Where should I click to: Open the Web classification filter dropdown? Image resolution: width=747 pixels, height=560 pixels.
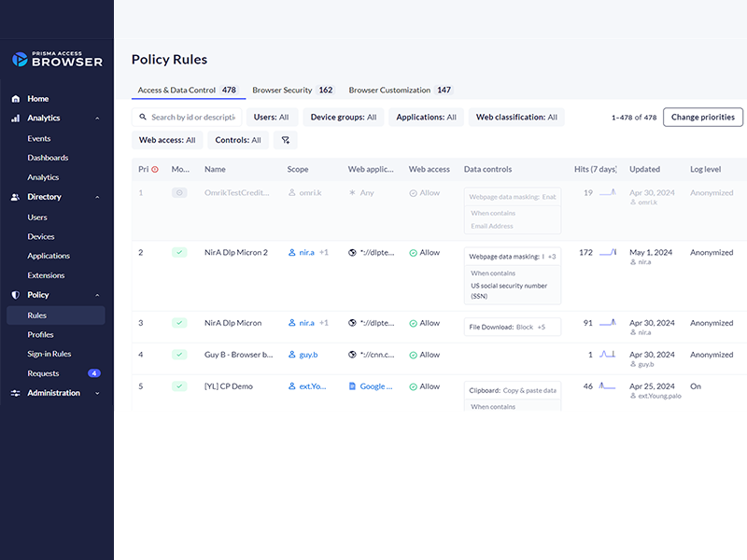tap(516, 118)
